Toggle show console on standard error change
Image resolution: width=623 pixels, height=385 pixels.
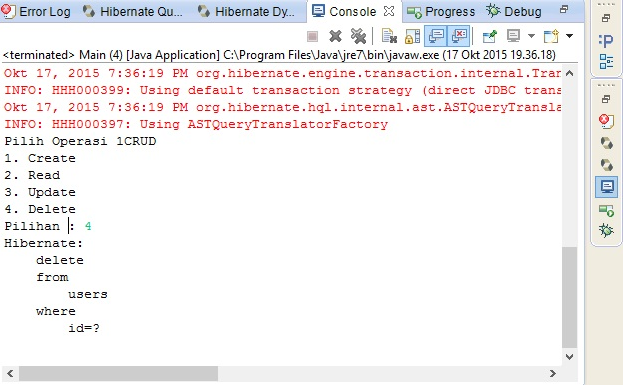459,36
